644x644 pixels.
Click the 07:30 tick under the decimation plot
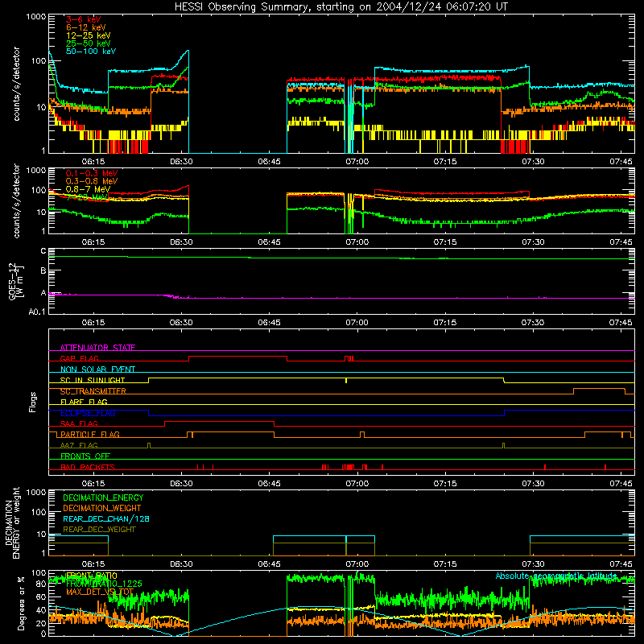533,564
